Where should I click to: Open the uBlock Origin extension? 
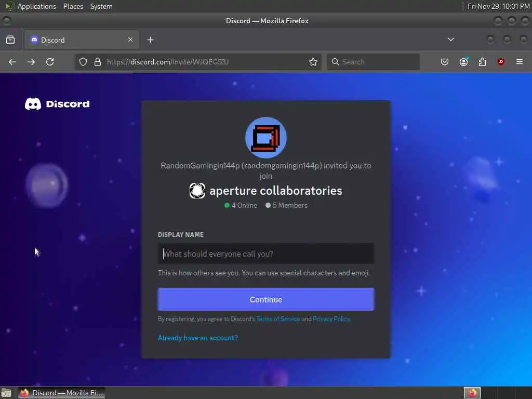click(501, 62)
